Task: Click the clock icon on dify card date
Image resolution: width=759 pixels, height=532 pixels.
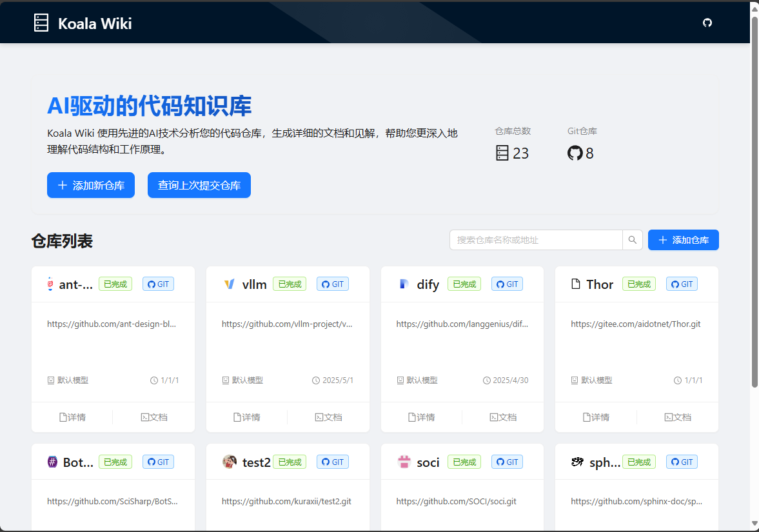Action: click(x=486, y=380)
